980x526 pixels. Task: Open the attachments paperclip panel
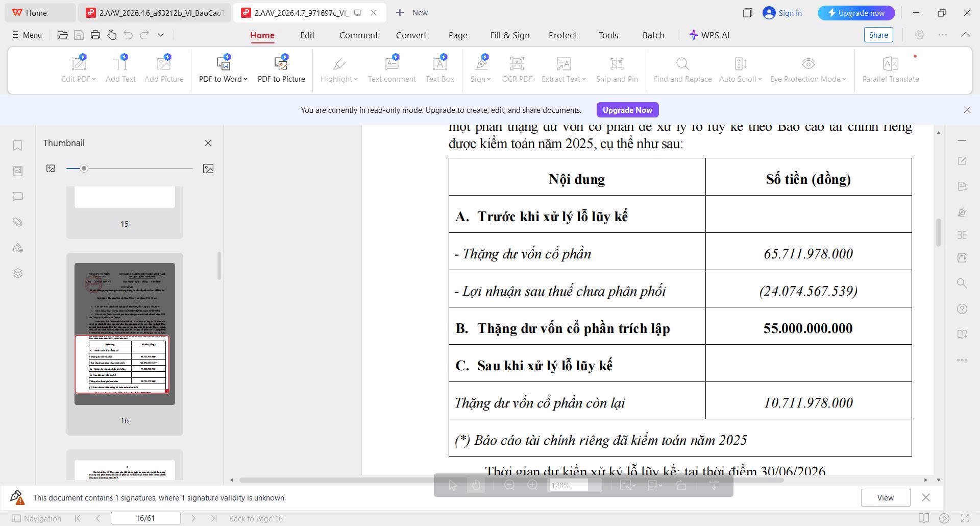coord(17,222)
